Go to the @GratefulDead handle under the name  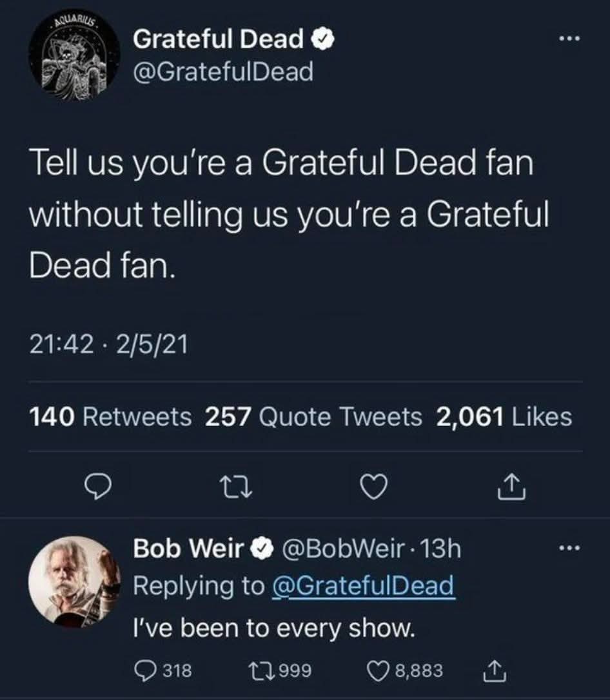[x=223, y=71]
